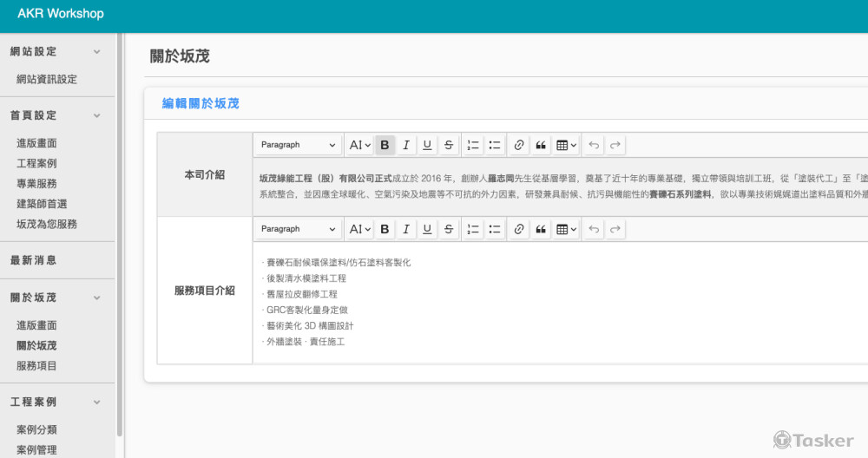Toggle Underline in the 服務項目介紹 editor toolbar
This screenshot has height=458, width=868.
click(x=427, y=229)
